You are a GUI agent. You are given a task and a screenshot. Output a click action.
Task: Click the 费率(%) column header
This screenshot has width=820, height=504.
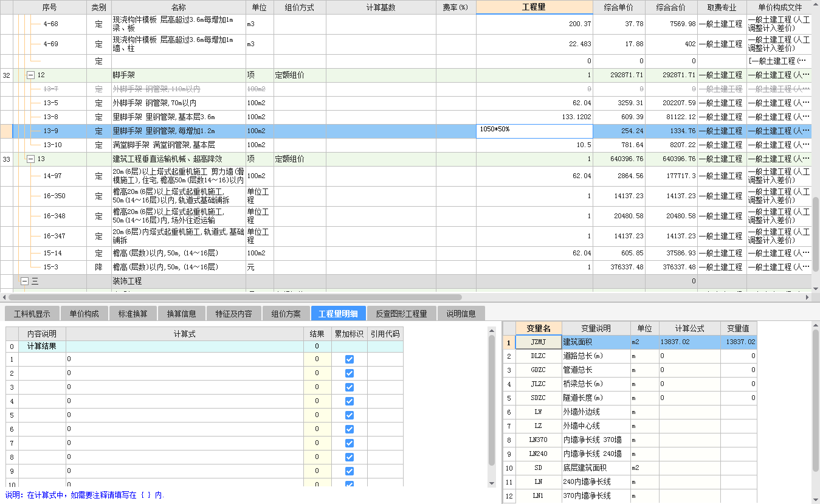(x=456, y=7)
